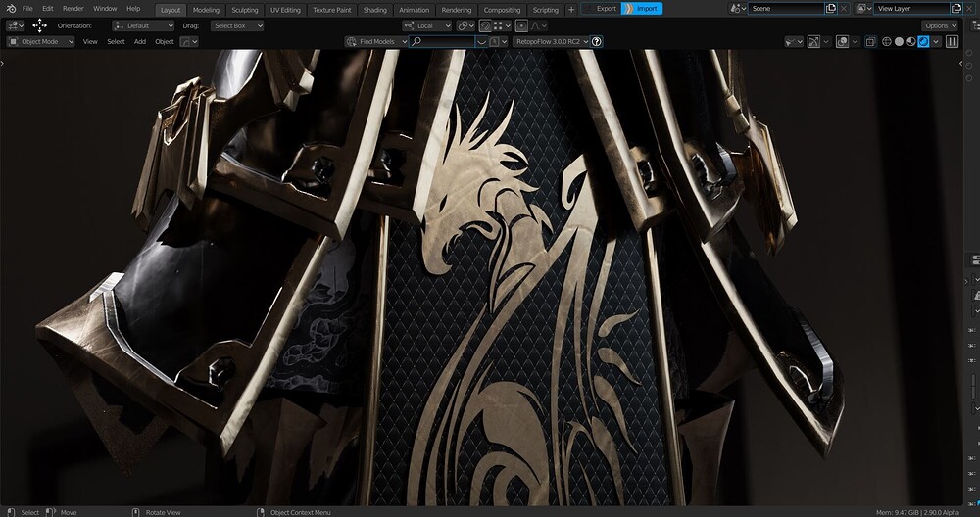
Task: Create new scene with the copy icon
Action: click(x=831, y=9)
